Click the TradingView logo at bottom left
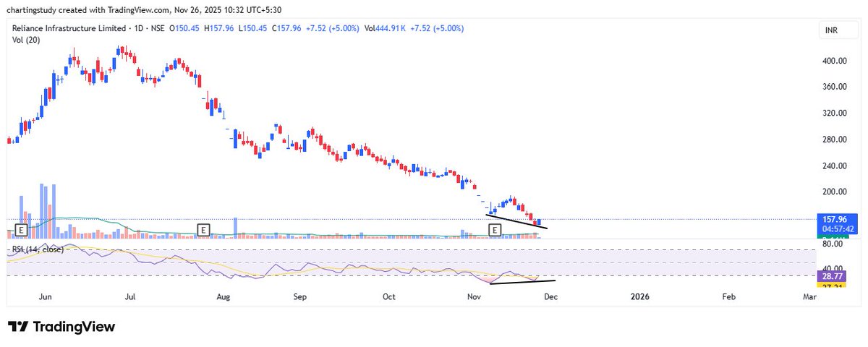The height and width of the screenshot is (347, 868). [61, 327]
